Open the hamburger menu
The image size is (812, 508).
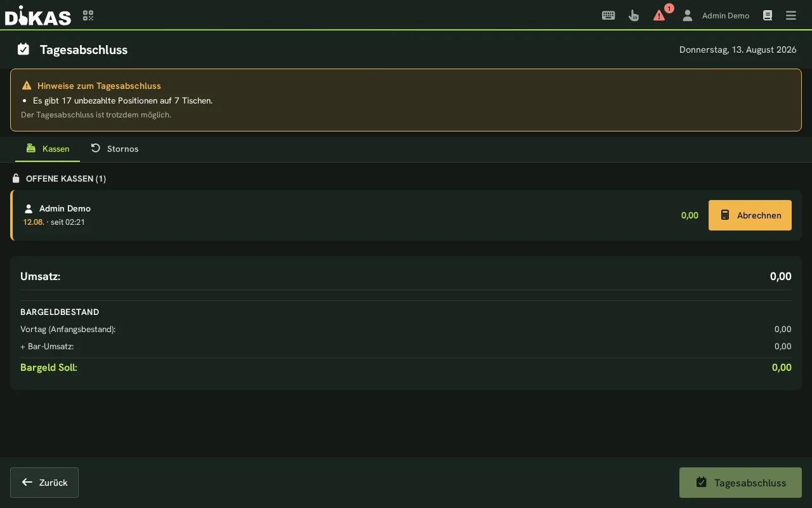[x=791, y=15]
